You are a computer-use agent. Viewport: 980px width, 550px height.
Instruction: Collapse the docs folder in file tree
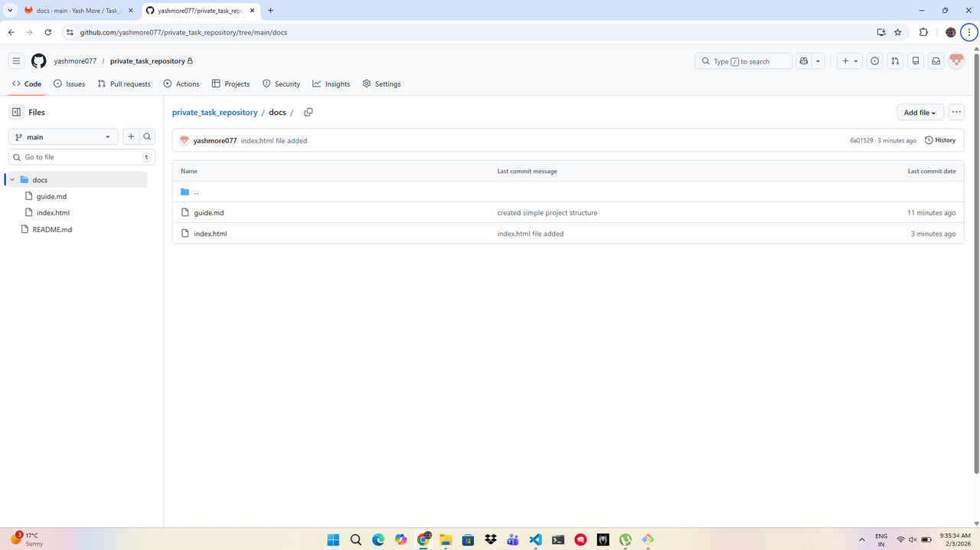(x=12, y=180)
